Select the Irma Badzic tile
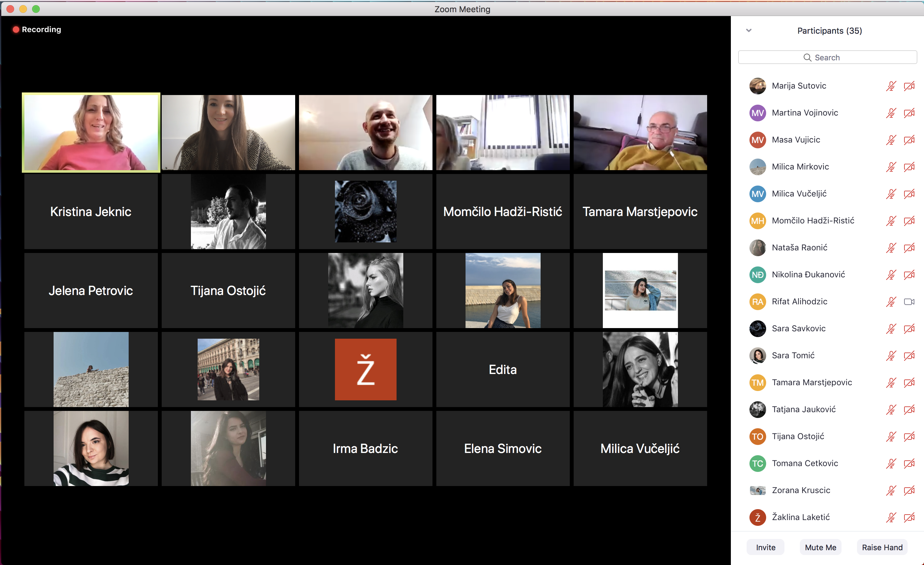This screenshot has height=565, width=924. (x=366, y=448)
